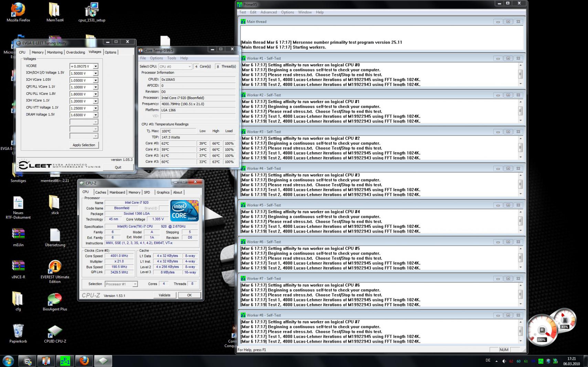588x367 pixels.
Task: Click the DE language indicator
Action: (x=488, y=360)
